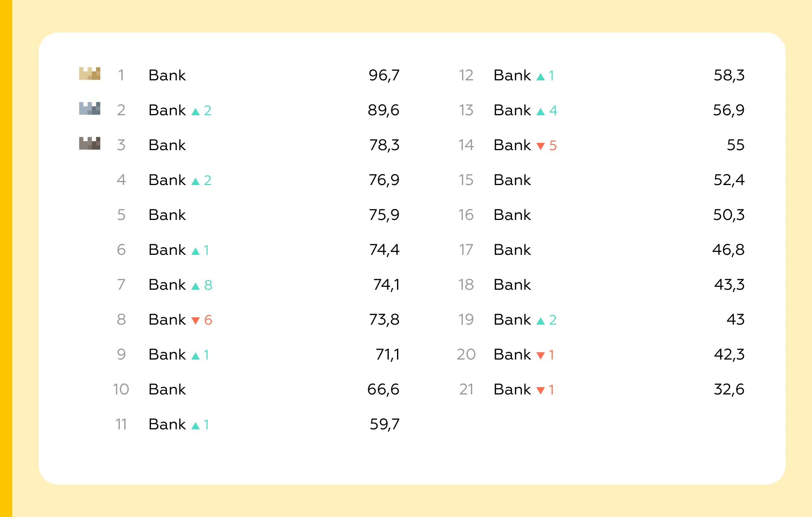Click the red down arrow in row 8

195,321
